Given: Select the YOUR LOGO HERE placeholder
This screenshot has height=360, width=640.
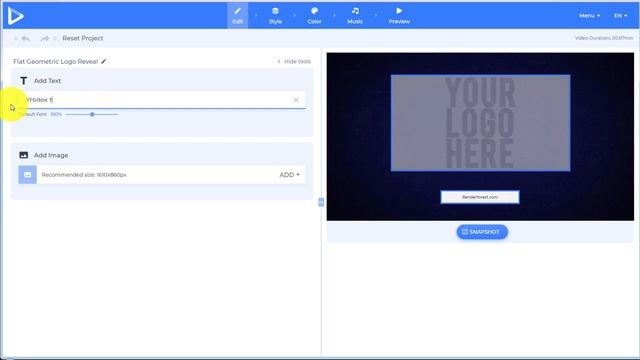Looking at the screenshot, I should tap(480, 123).
